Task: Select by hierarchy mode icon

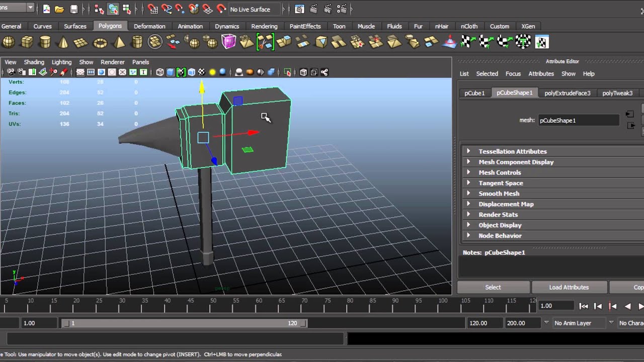Action: (99, 9)
